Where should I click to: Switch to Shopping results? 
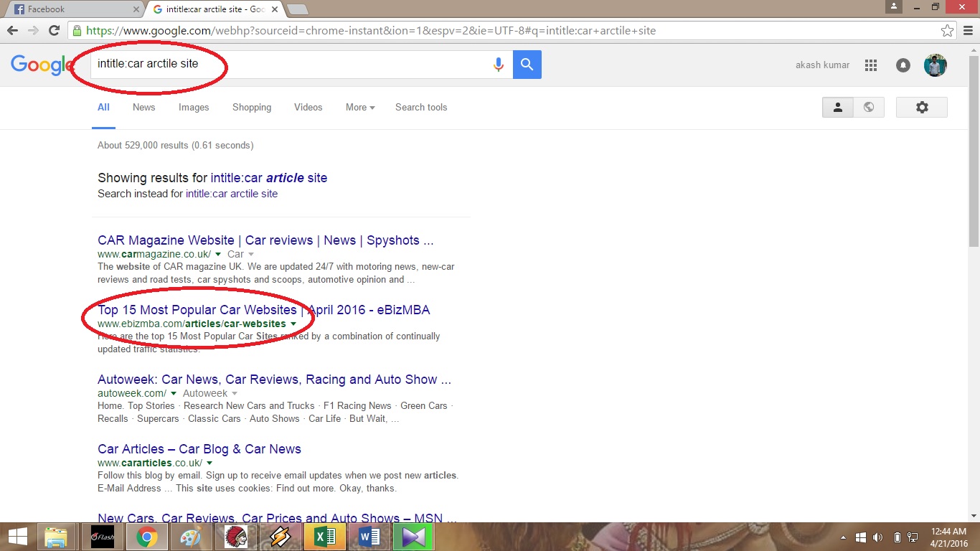252,107
